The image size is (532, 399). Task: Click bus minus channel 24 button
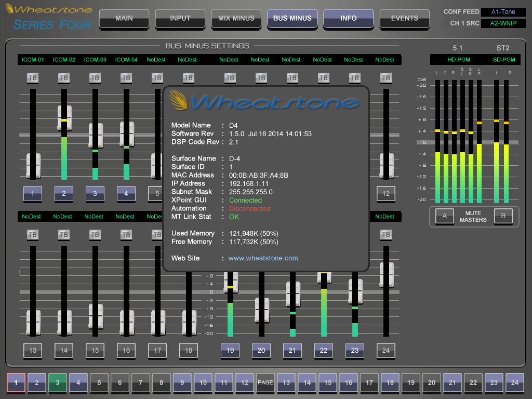tap(386, 351)
